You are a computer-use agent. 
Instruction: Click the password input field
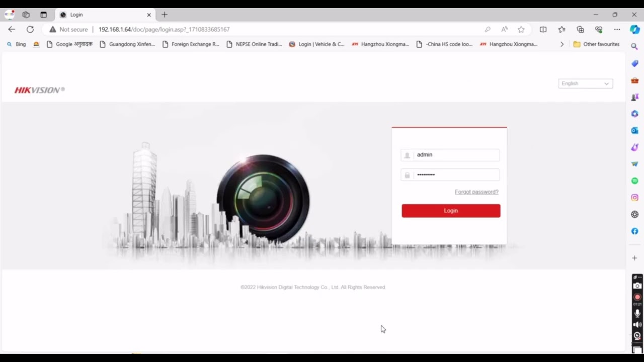click(x=450, y=174)
